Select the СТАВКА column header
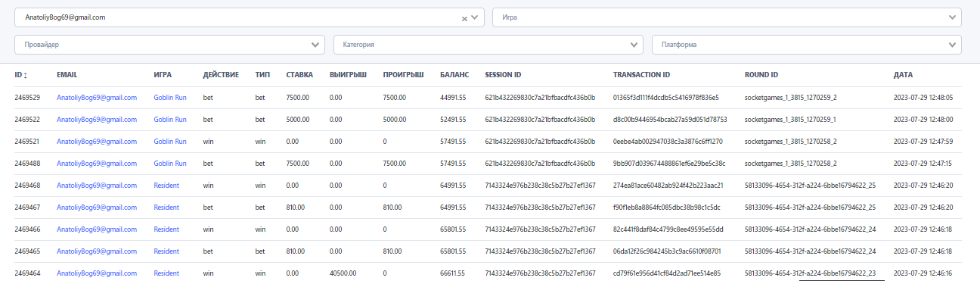Viewport: 980px width, 281px height. coord(300,75)
